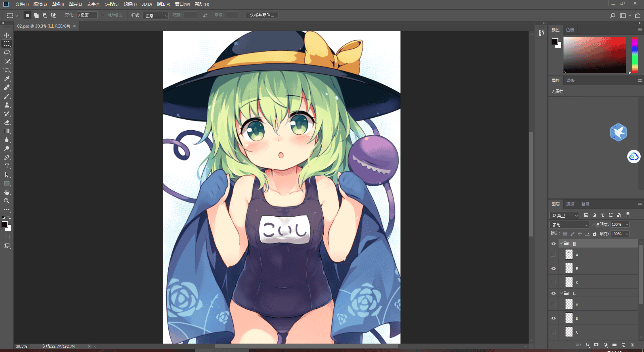Select the Healing Brush tool
Image resolution: width=644 pixels, height=352 pixels.
(7, 87)
